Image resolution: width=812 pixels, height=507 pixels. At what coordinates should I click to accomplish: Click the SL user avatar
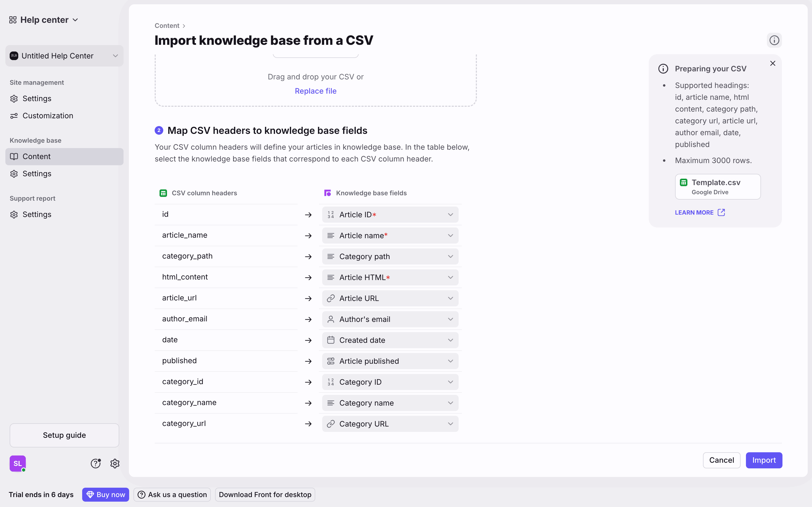[18, 464]
